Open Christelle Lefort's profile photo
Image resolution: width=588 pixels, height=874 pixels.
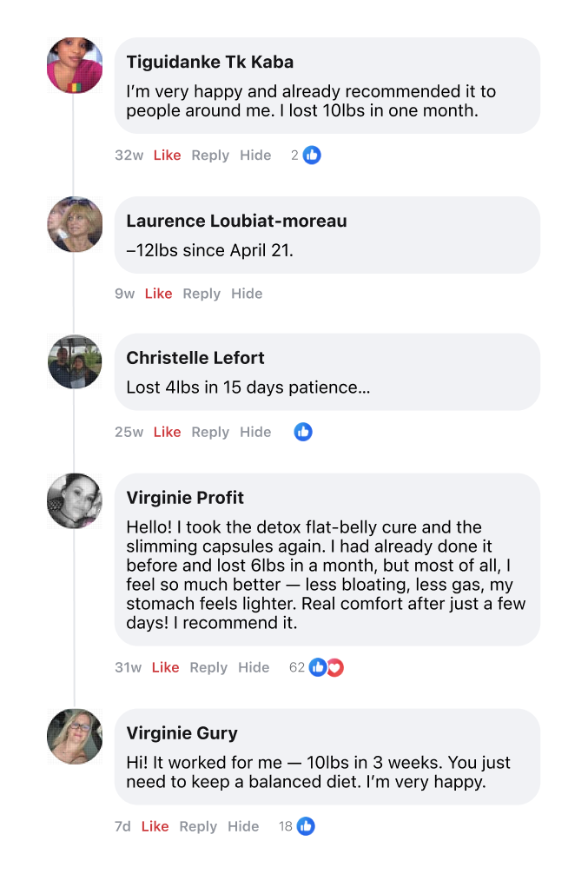click(75, 361)
